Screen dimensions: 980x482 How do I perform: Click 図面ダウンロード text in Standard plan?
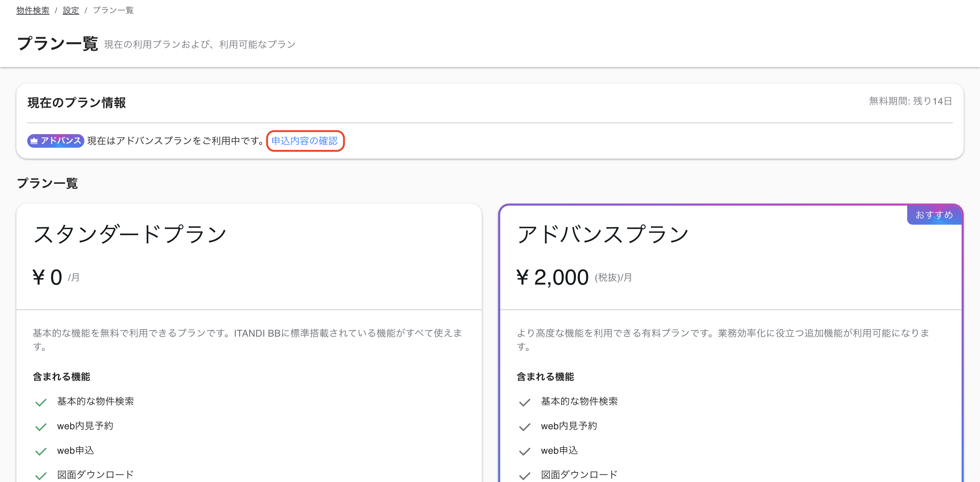96,475
